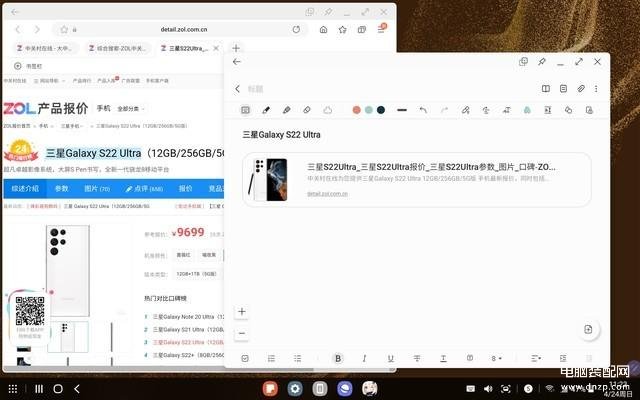Image resolution: width=640 pixels, height=400 pixels.
Task: Open Samsung Internet from the taskbar
Action: tap(344, 389)
